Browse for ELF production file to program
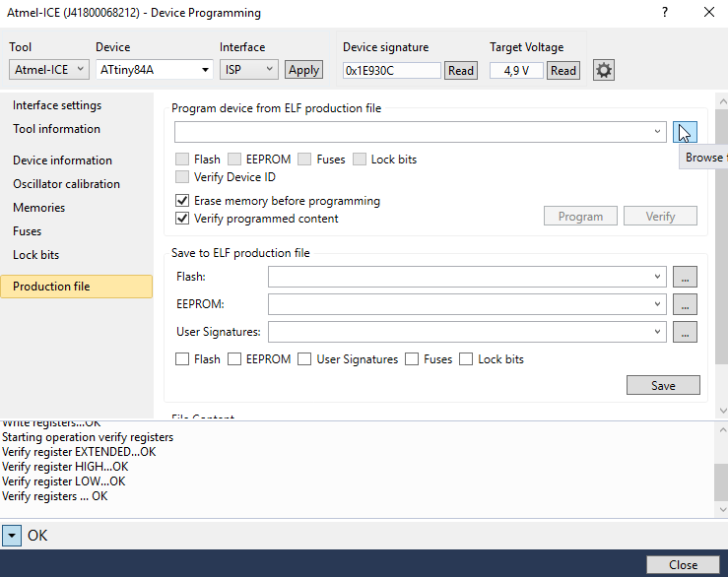728x577 pixels. click(685, 132)
